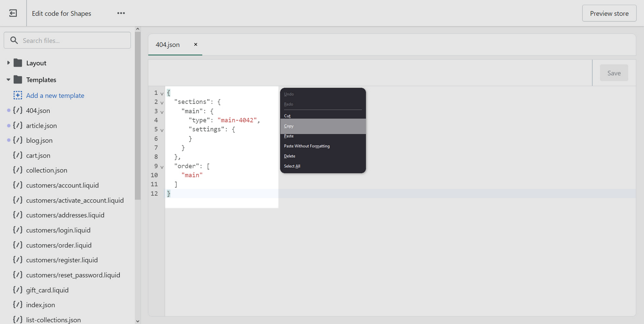Click the exit editor back icon
This screenshot has width=644, height=324.
(x=13, y=13)
